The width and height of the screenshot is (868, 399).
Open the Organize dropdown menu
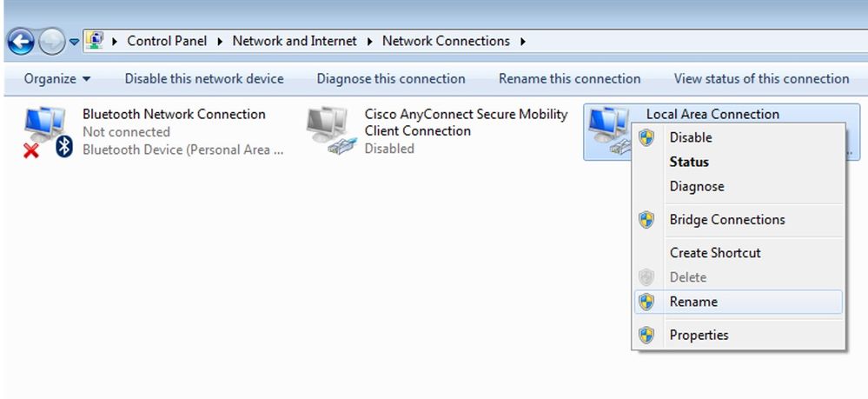tap(57, 79)
